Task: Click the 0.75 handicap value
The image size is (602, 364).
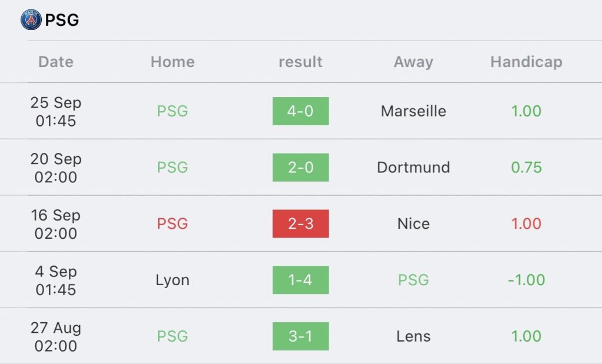Action: [526, 168]
